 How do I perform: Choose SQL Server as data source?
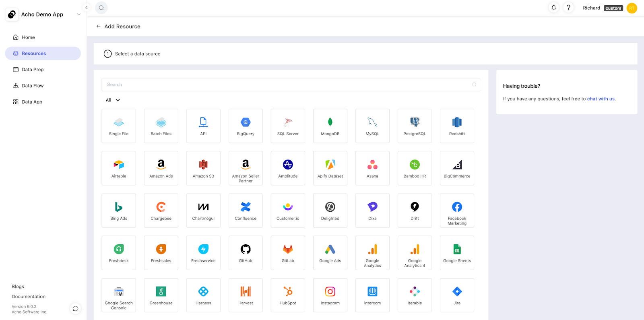[288, 126]
